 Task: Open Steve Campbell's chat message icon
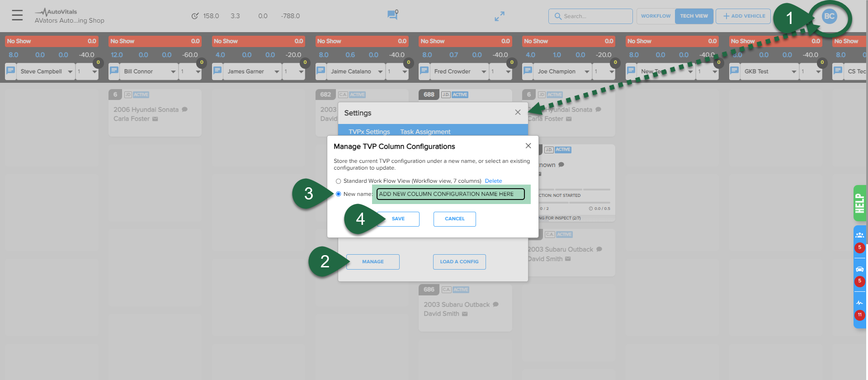11,71
